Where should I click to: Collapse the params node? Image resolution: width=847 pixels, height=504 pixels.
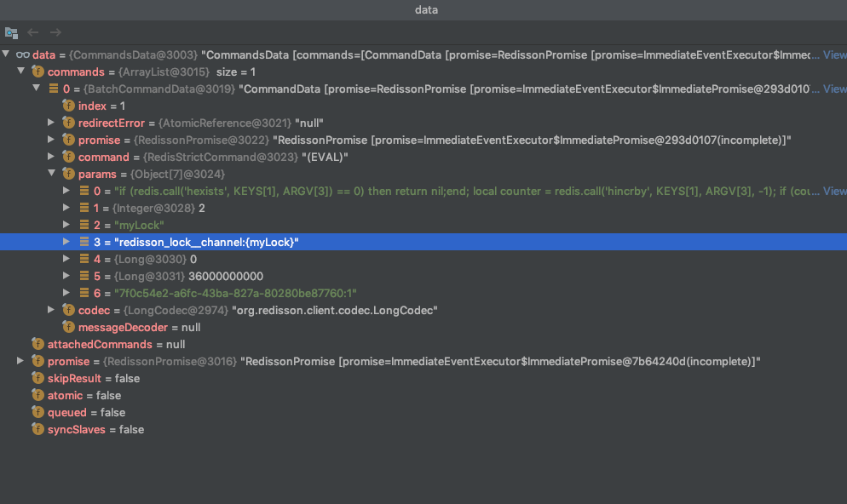(52, 174)
